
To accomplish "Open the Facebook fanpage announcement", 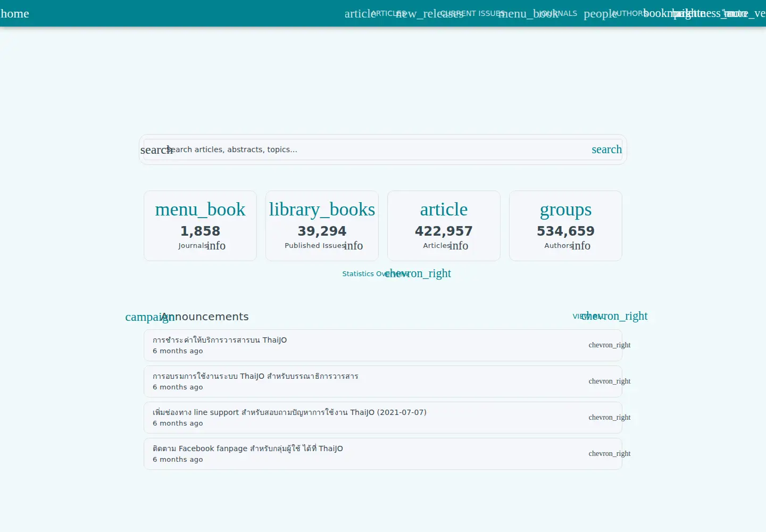I will (x=383, y=454).
